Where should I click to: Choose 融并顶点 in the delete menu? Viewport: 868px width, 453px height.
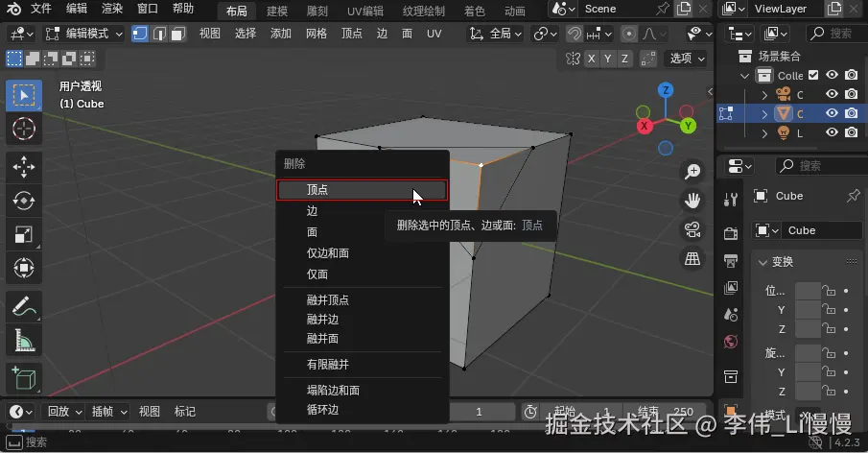362,299
